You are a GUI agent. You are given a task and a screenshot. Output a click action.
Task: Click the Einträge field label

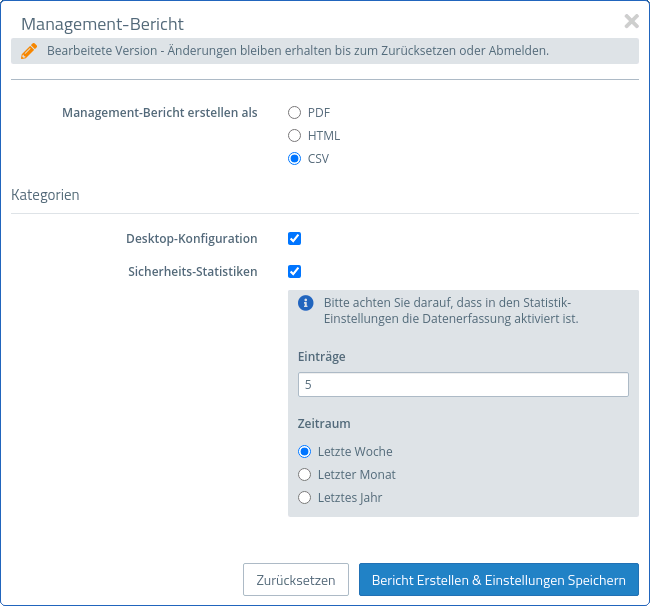pos(322,356)
